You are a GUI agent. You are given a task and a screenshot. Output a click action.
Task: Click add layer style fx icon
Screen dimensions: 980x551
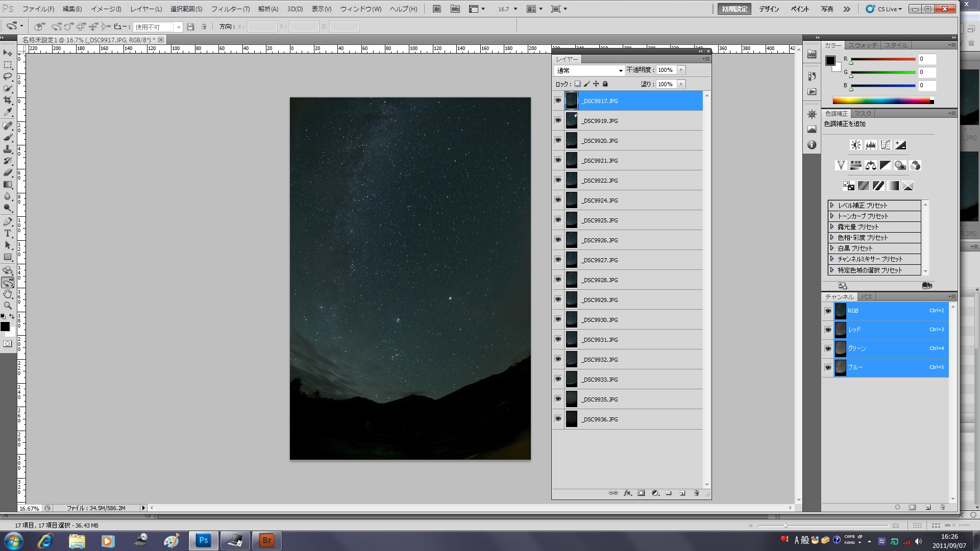pos(627,493)
